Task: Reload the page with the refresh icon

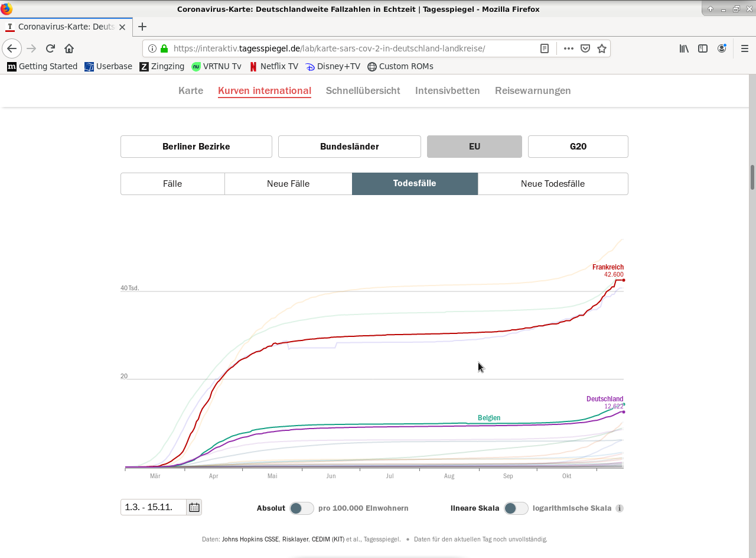Action: coord(50,48)
